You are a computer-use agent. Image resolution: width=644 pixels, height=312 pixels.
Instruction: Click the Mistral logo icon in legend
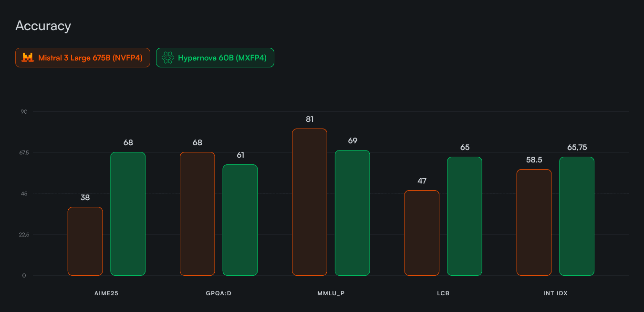point(28,58)
